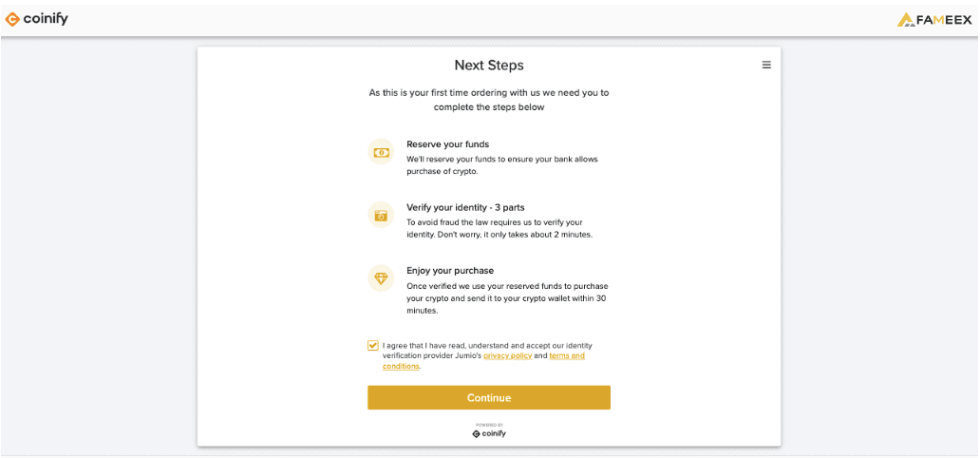Viewport: 980px width, 458px height.
Task: Open the hamburger menu icon
Action: click(x=766, y=65)
